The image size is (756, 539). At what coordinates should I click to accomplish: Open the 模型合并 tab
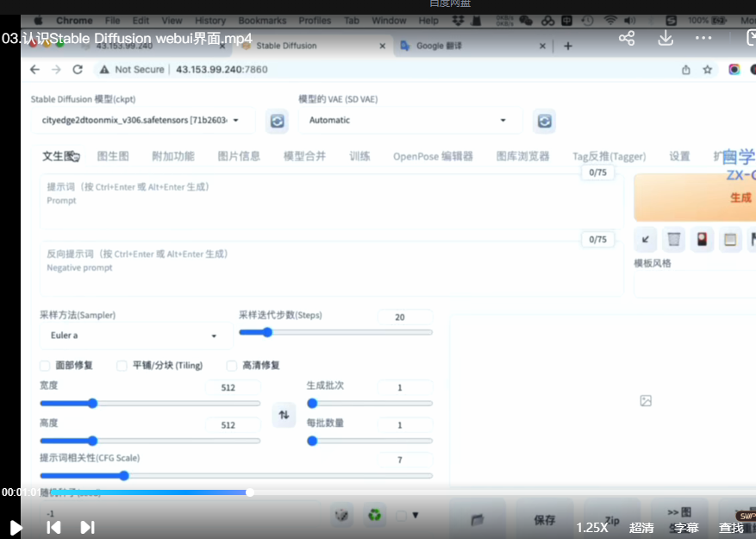click(304, 156)
